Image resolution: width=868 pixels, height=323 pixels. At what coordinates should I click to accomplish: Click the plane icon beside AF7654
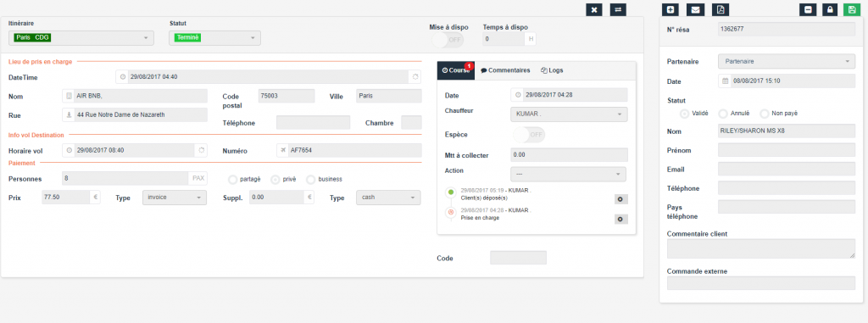tap(283, 150)
